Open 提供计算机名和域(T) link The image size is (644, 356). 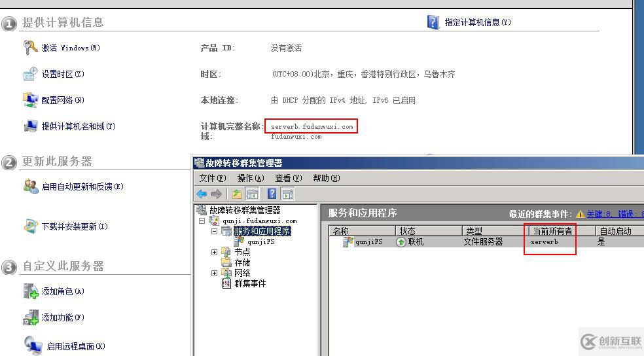79,126
